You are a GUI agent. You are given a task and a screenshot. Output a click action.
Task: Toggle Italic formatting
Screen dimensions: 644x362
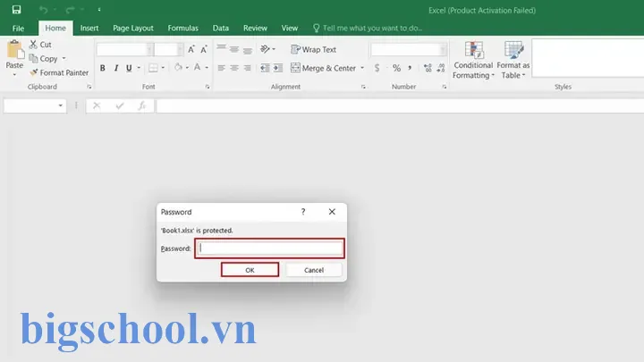coord(116,68)
